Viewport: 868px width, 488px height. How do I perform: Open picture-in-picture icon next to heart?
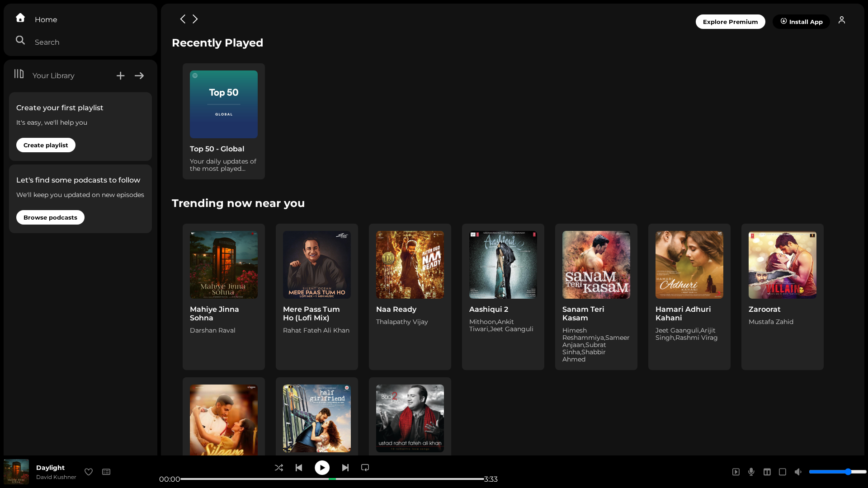click(x=106, y=472)
